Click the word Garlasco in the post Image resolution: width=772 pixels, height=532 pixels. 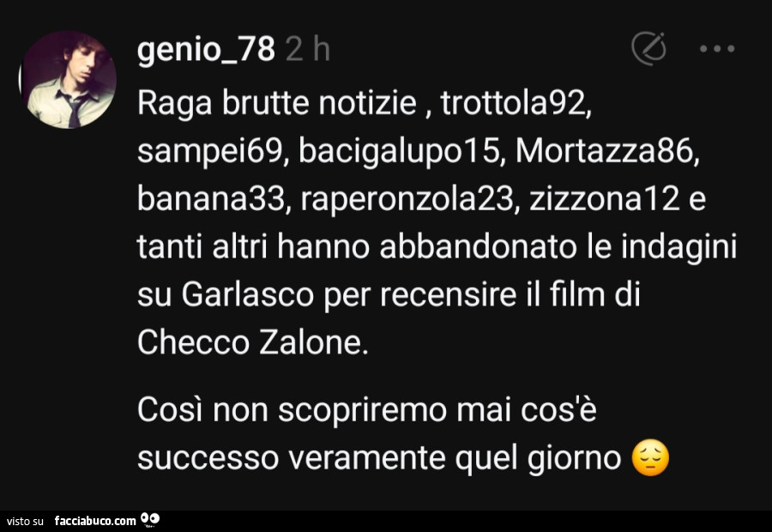pos(247,295)
